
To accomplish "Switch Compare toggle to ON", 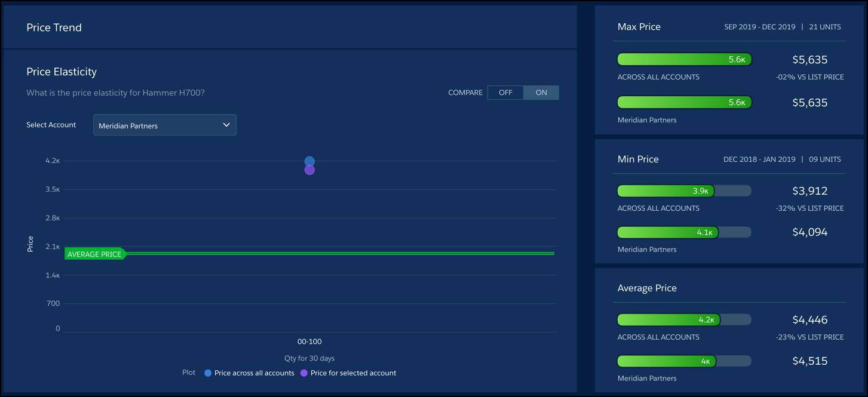I will (x=541, y=93).
